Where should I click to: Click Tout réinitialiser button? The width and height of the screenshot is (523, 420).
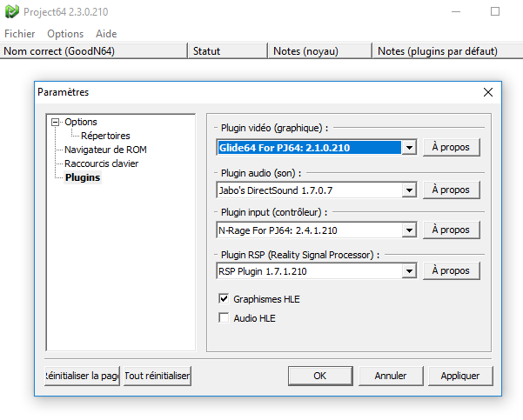158,376
